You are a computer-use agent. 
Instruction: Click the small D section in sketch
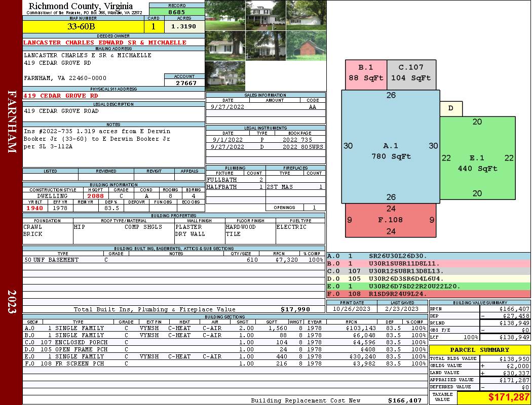coord(451,108)
